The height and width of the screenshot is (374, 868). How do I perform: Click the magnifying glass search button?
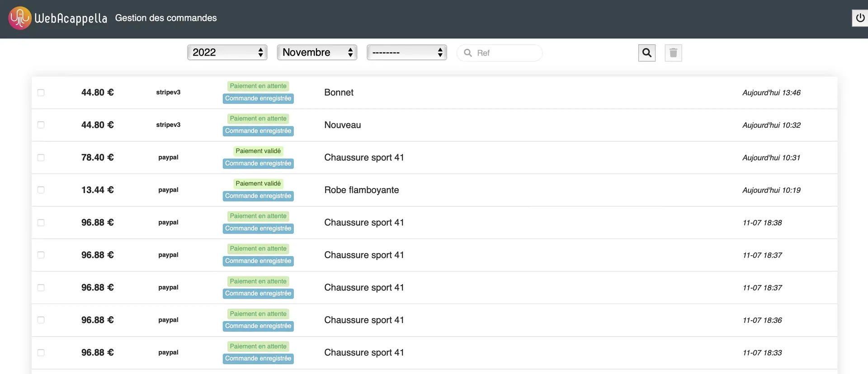[x=646, y=53]
